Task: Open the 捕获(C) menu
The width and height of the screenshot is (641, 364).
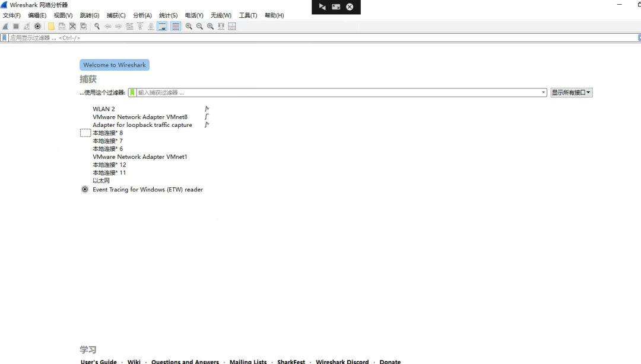Action: 116,15
